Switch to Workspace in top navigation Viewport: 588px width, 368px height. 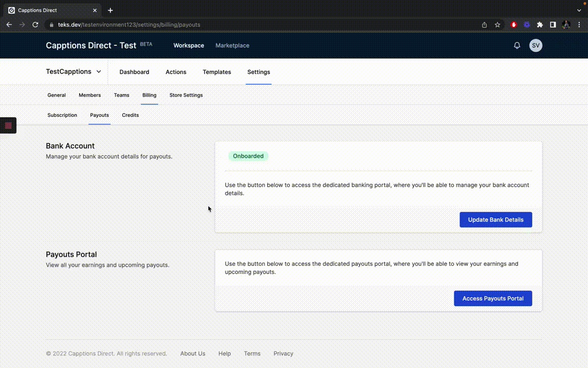pos(189,45)
